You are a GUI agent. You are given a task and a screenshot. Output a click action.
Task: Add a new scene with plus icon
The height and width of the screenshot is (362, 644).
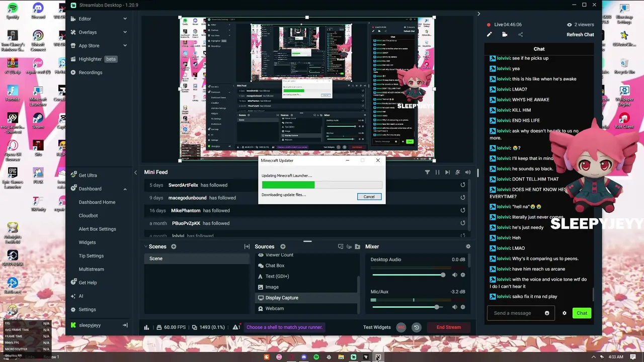(x=174, y=246)
